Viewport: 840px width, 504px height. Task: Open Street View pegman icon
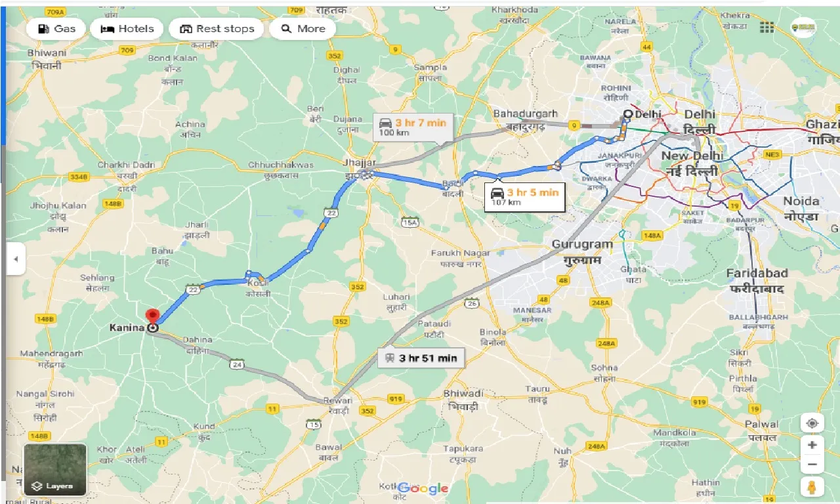click(x=812, y=487)
